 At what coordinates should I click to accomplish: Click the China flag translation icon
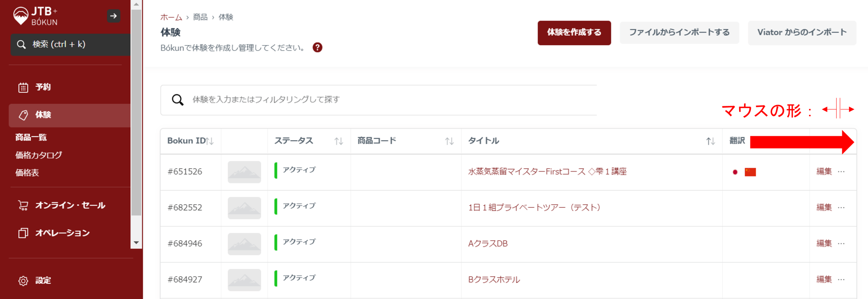[750, 172]
